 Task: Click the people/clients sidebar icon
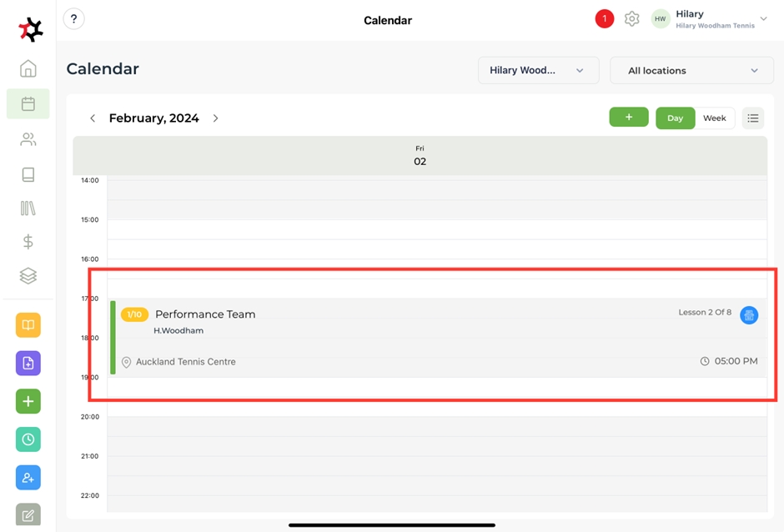[28, 139]
